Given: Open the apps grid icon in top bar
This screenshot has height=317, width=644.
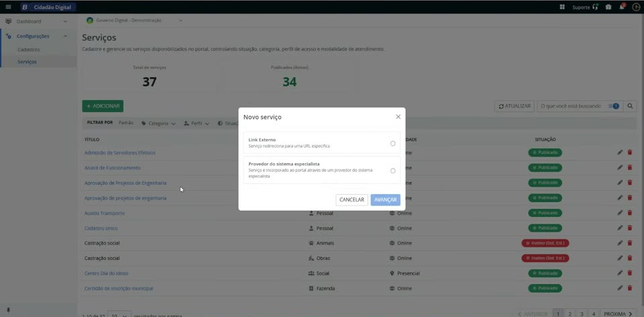Looking at the screenshot, I should coord(562,7).
